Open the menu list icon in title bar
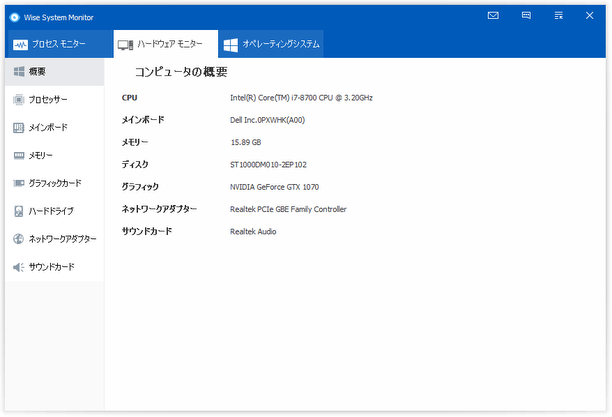612x417 pixels. pos(559,15)
